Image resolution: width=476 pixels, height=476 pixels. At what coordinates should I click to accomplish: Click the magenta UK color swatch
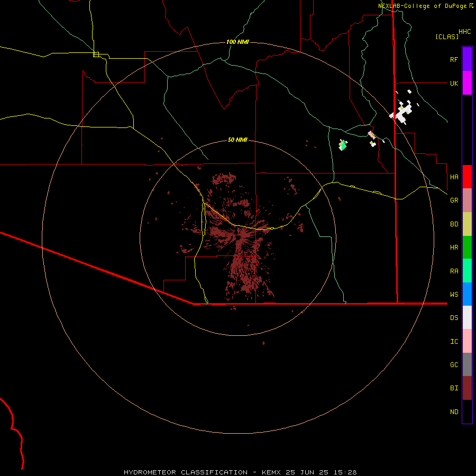(467, 83)
